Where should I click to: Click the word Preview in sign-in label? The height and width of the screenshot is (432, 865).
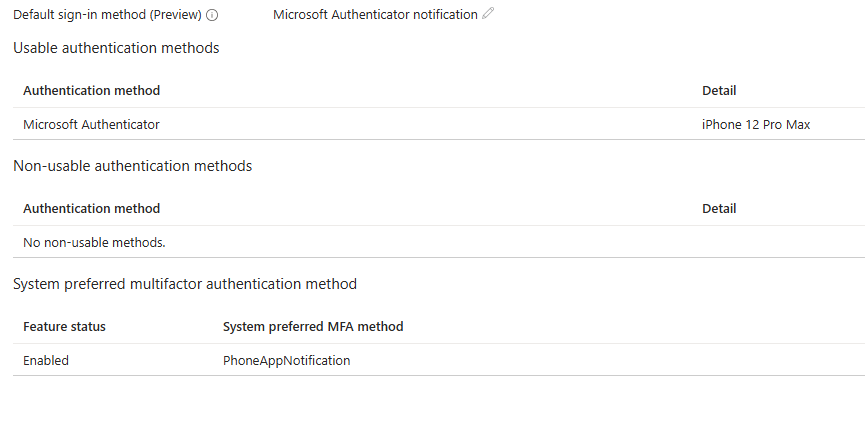[x=175, y=15]
